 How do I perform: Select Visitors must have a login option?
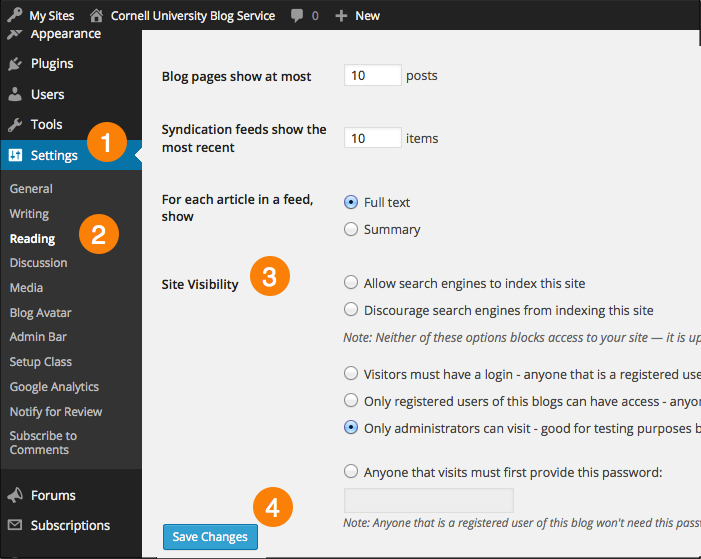[x=351, y=373]
